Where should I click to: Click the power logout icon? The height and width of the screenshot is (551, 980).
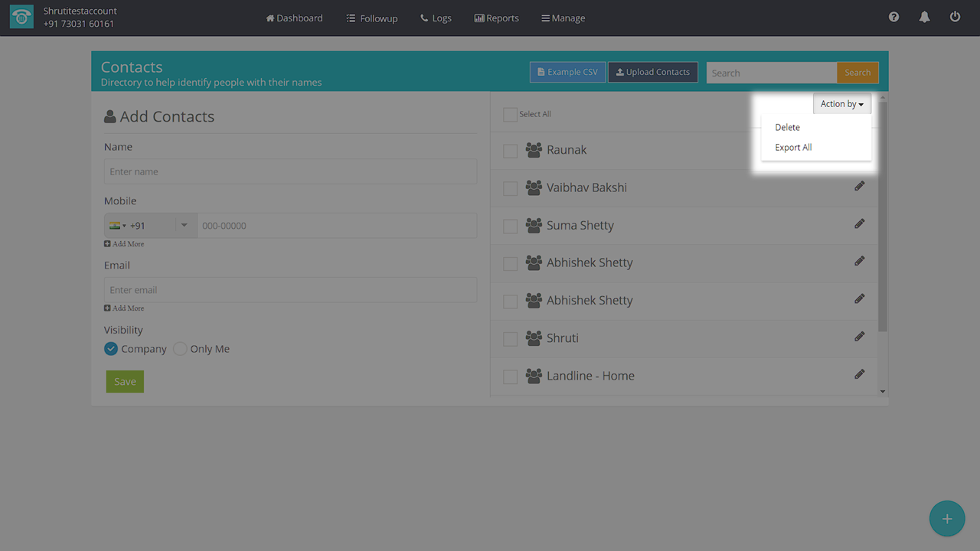tap(955, 17)
